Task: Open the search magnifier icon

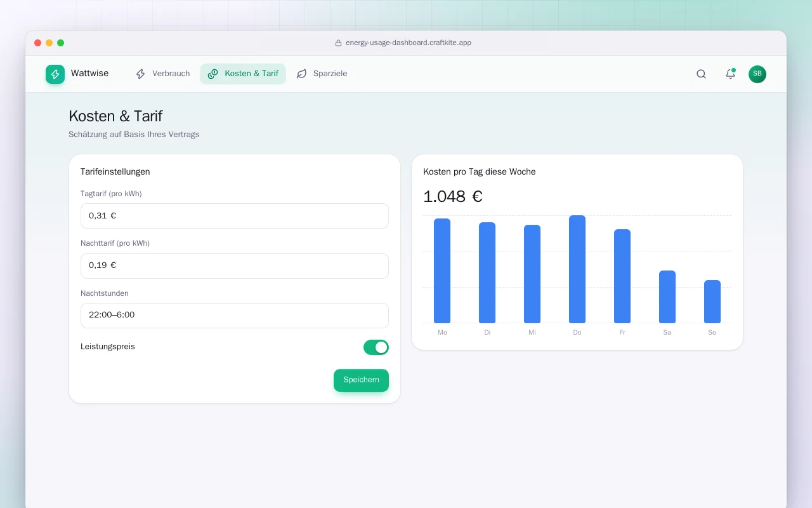Action: pos(701,74)
